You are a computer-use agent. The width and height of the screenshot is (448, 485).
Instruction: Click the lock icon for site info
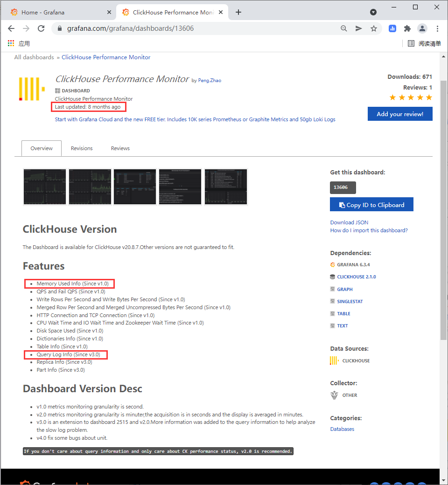pos(60,28)
